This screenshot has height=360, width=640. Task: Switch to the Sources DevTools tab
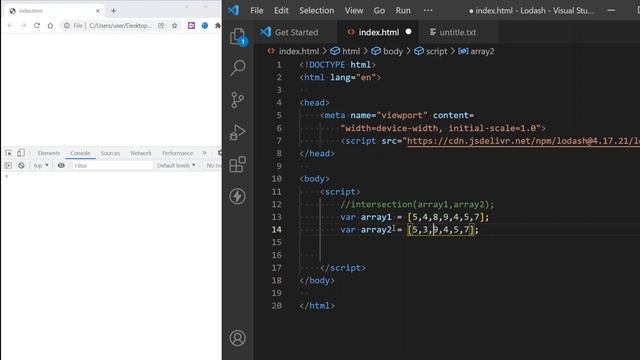(110, 153)
